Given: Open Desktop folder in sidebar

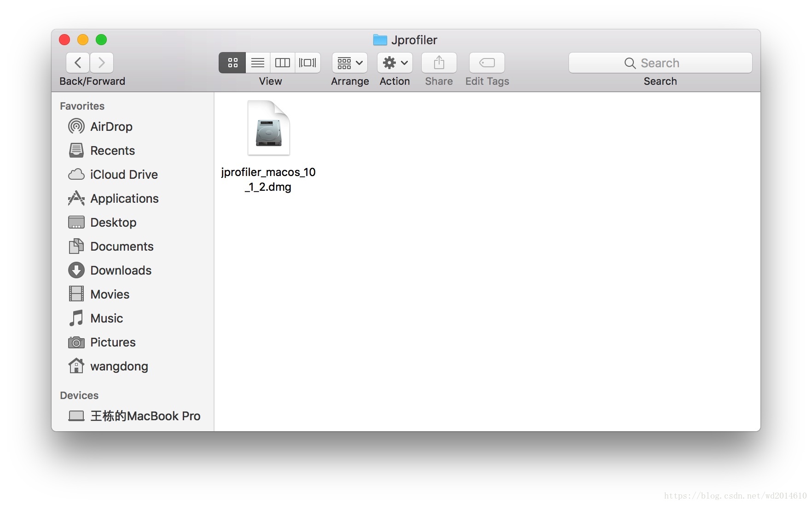Looking at the screenshot, I should [133, 222].
